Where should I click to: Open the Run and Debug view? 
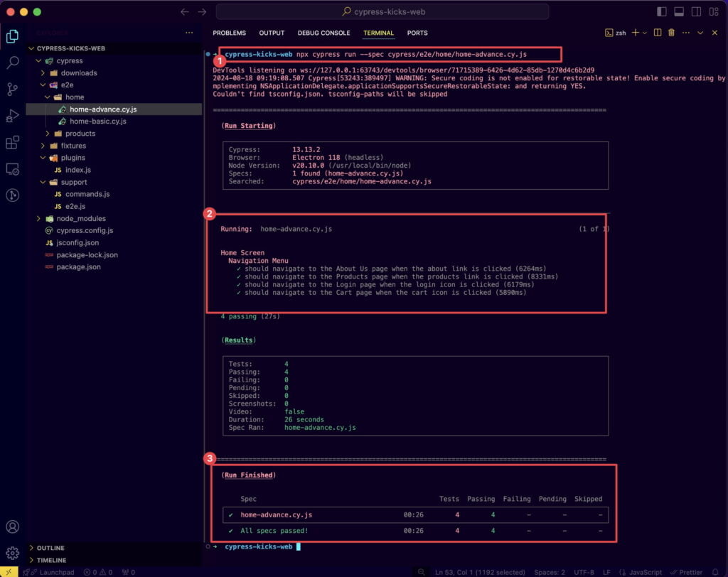pyautogui.click(x=13, y=116)
